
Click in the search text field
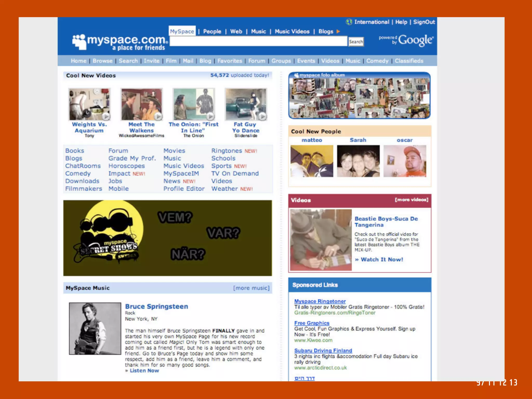258,42
